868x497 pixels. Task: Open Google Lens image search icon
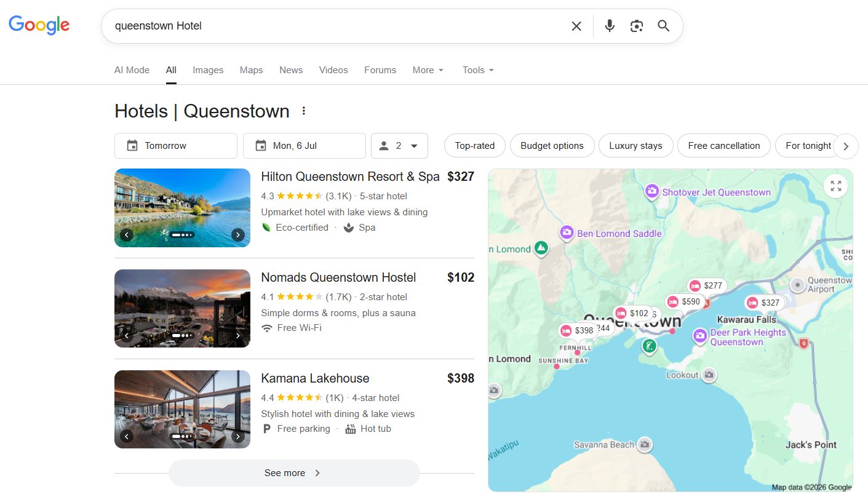point(637,26)
